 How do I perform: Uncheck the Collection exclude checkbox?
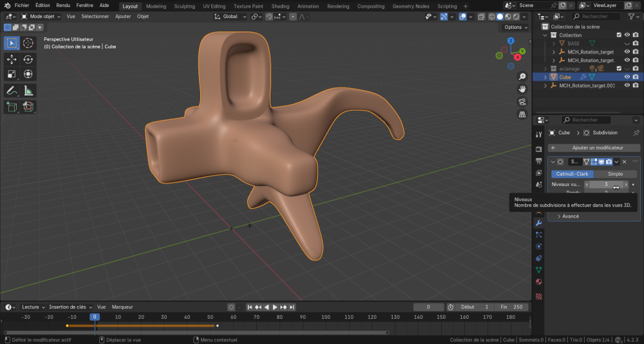[619, 35]
